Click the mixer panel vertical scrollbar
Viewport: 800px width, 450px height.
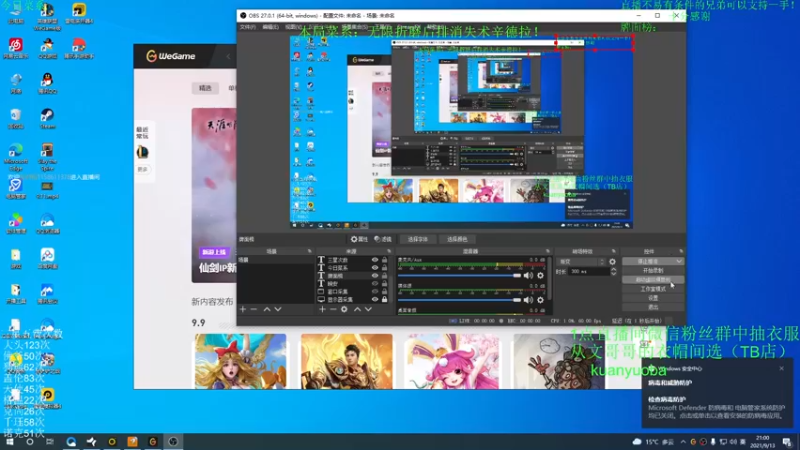[x=549, y=278]
